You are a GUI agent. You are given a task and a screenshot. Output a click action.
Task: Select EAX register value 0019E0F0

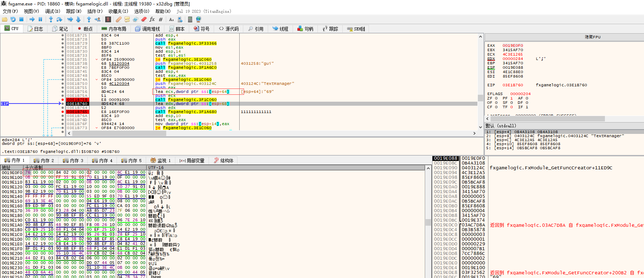pos(512,46)
